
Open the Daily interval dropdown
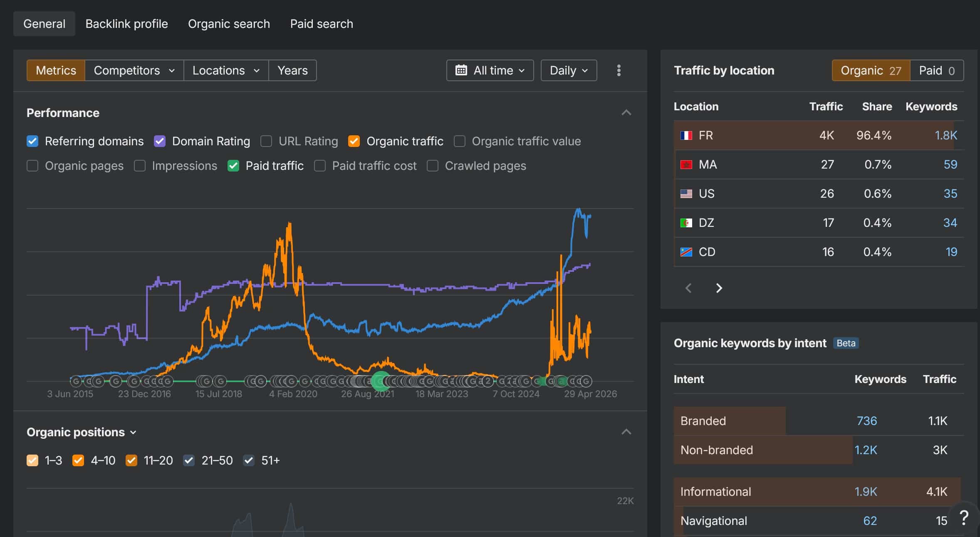click(569, 70)
